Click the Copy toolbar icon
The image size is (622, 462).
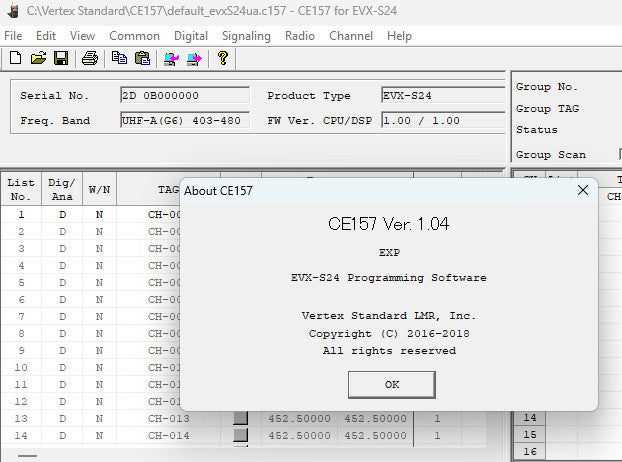[119, 58]
